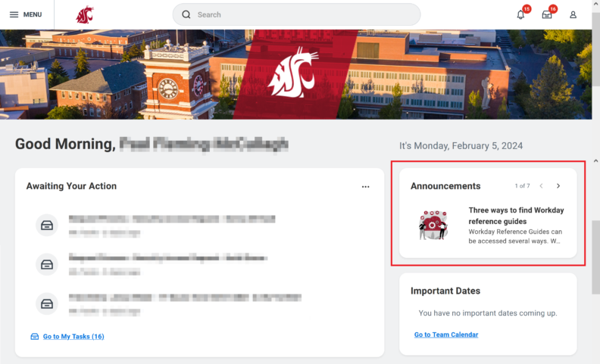600x364 pixels.
Task: Click the WSU cougar logo in the header
Action: point(85,14)
